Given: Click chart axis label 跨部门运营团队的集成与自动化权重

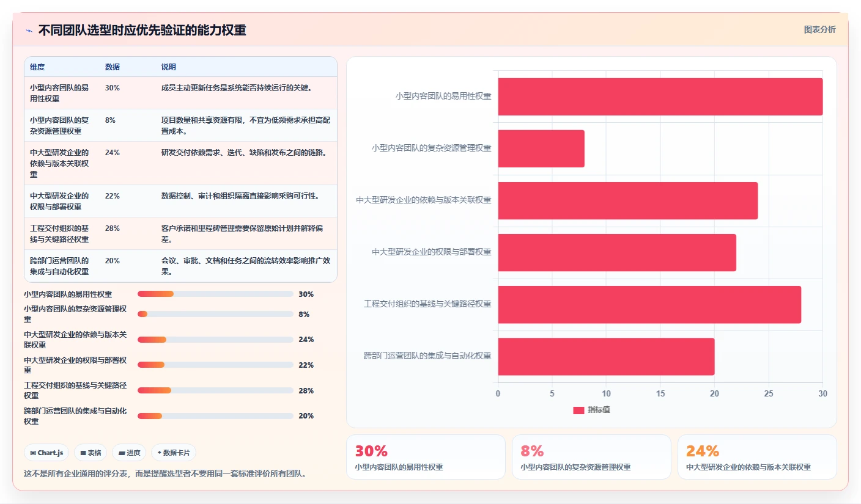Looking at the screenshot, I should [427, 356].
